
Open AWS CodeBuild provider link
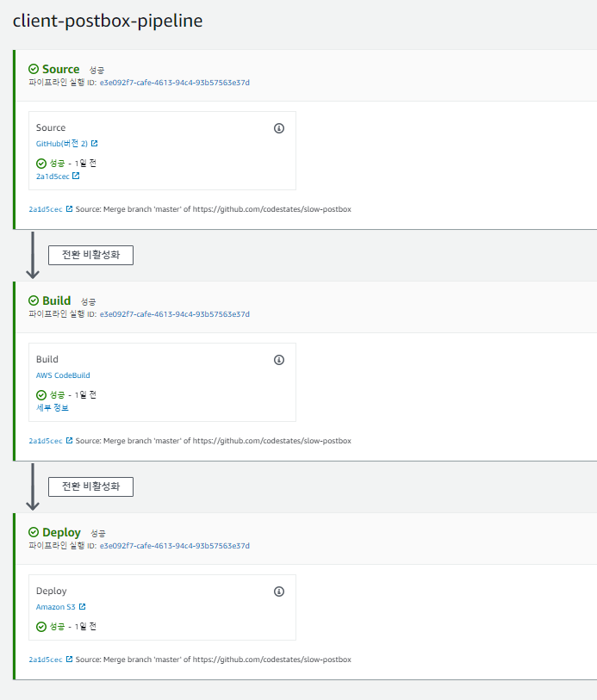click(x=63, y=375)
